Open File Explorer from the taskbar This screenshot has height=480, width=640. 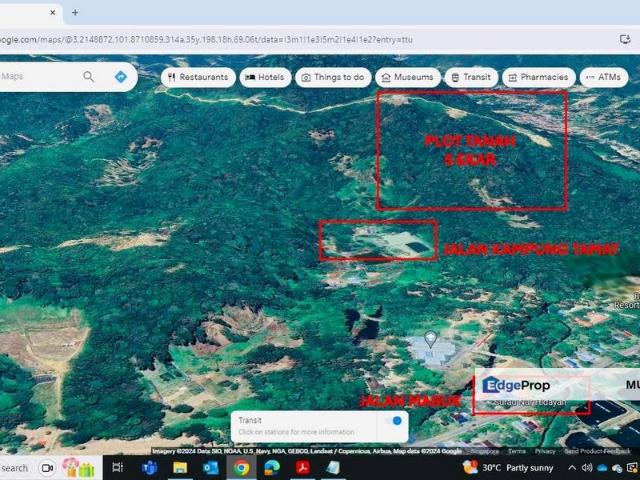[180, 468]
